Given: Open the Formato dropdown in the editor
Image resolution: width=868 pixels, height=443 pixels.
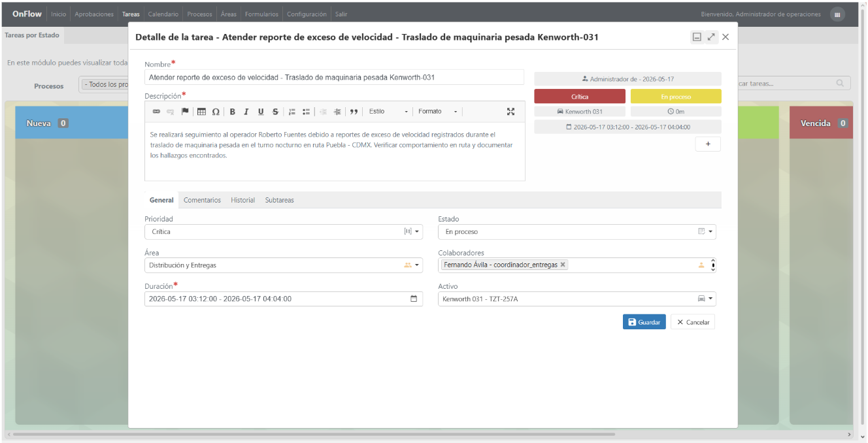Looking at the screenshot, I should point(438,112).
